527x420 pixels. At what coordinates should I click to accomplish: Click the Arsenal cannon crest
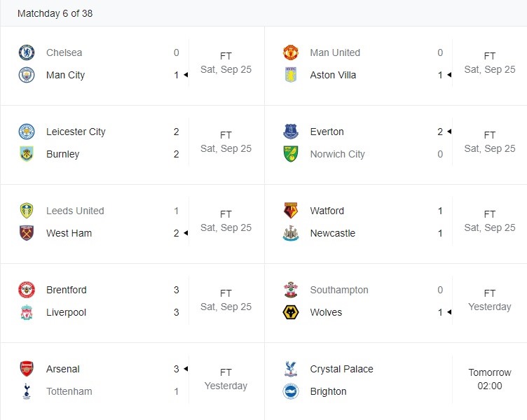pos(27,369)
